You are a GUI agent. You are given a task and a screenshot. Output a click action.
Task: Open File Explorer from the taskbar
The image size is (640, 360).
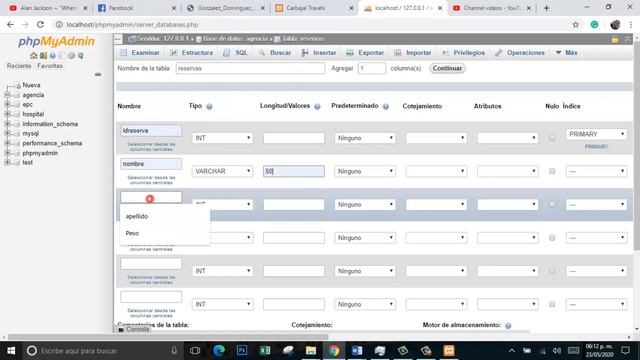coord(311,351)
